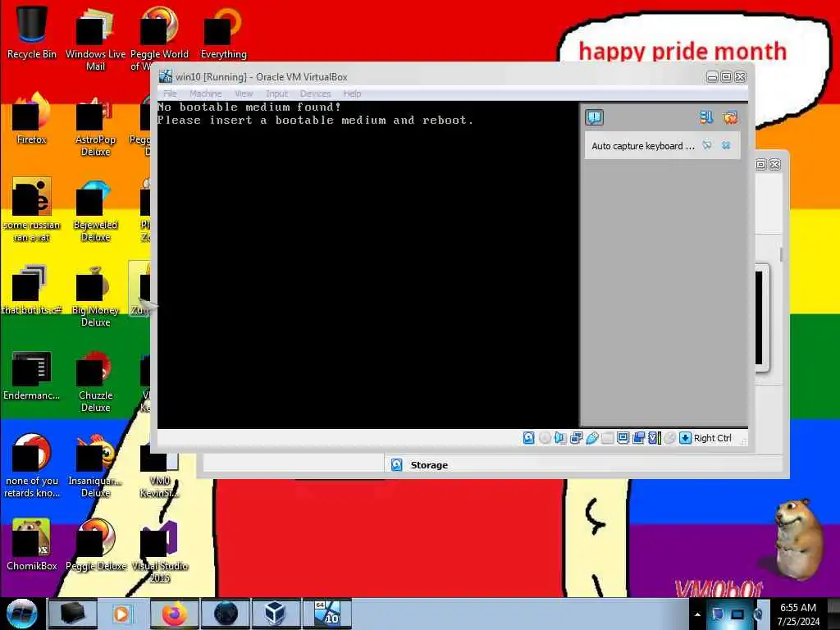Click the recording status icon
Screen dimensions: 840x630
[638, 438]
